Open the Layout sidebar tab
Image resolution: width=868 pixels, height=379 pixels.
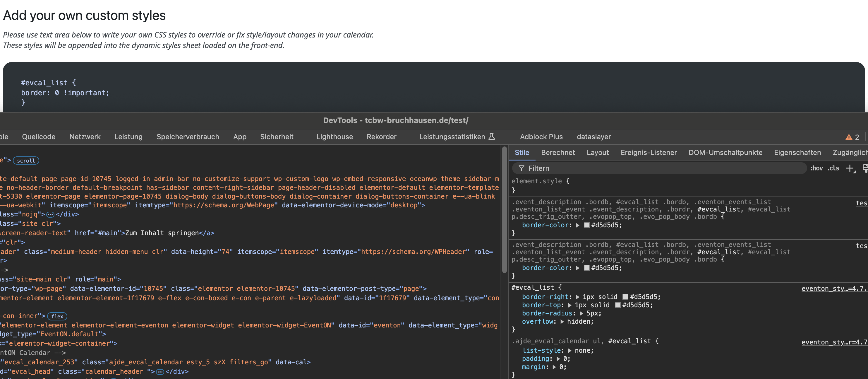click(x=597, y=152)
